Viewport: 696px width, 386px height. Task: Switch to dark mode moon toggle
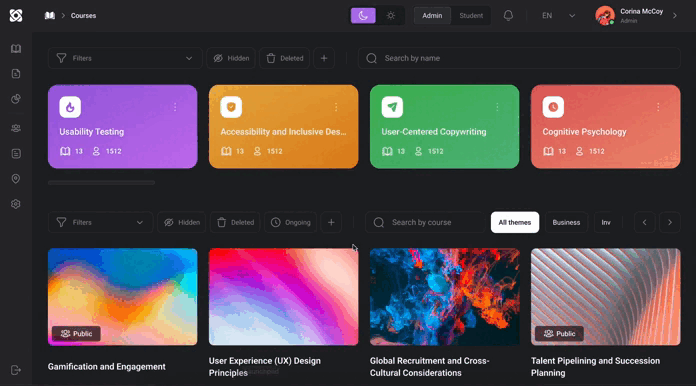click(x=363, y=16)
